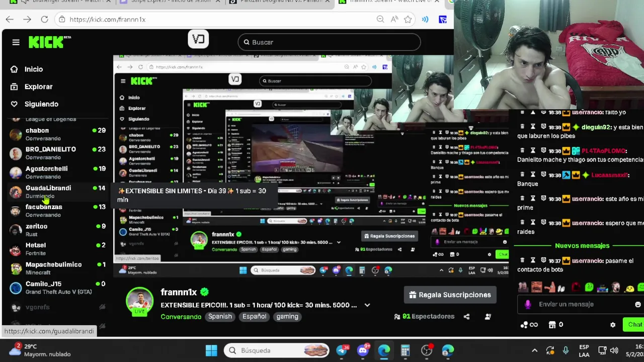Add page to favorites star
This screenshot has width=644, height=362.
[408, 19]
